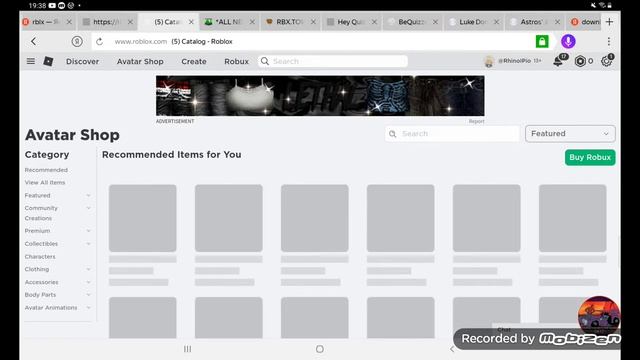Click the catalog search magnifier icon

coord(393,134)
